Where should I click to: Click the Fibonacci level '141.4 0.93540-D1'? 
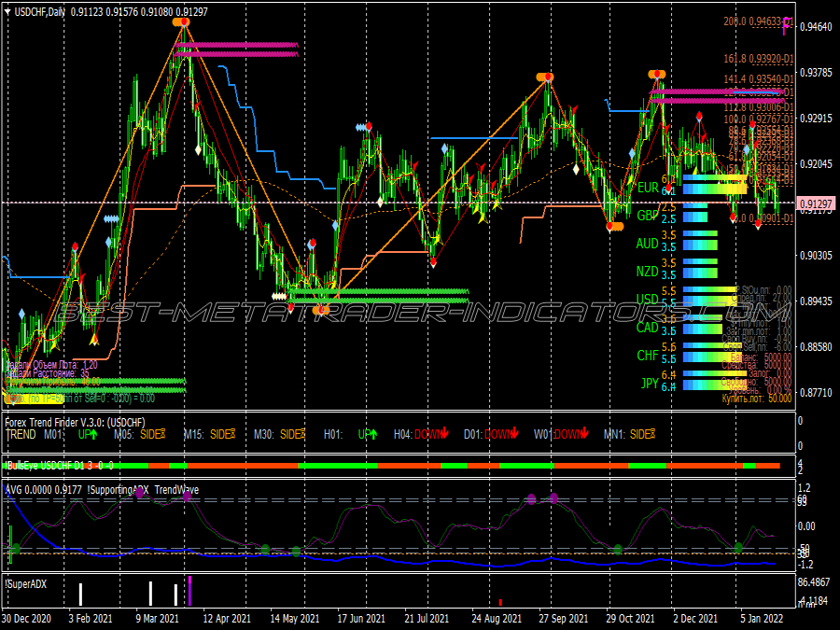(x=759, y=78)
